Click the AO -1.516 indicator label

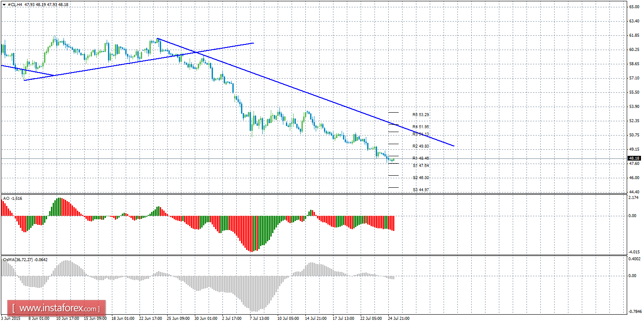click(13, 198)
